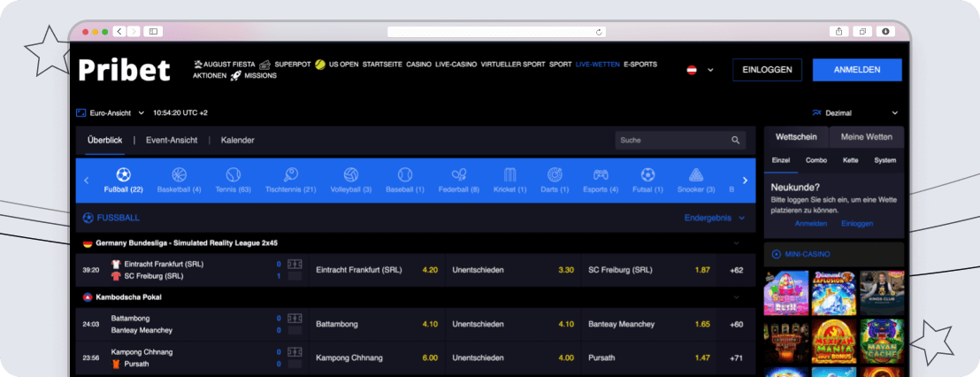
Task: Switch to the Event-Ansicht tab
Action: (172, 141)
